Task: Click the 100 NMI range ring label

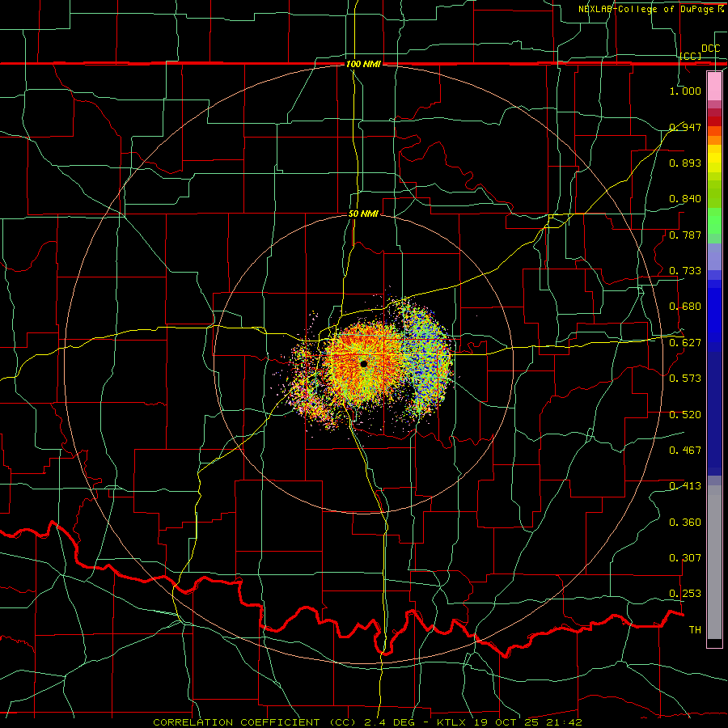Action: coord(363,64)
